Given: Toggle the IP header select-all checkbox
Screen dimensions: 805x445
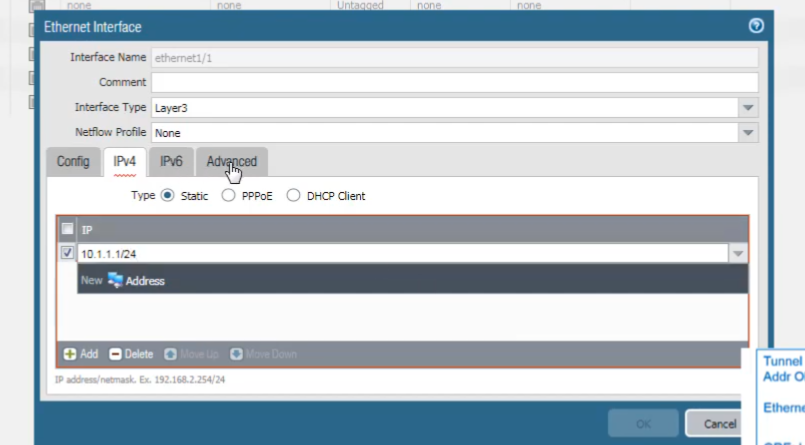Looking at the screenshot, I should (67, 229).
